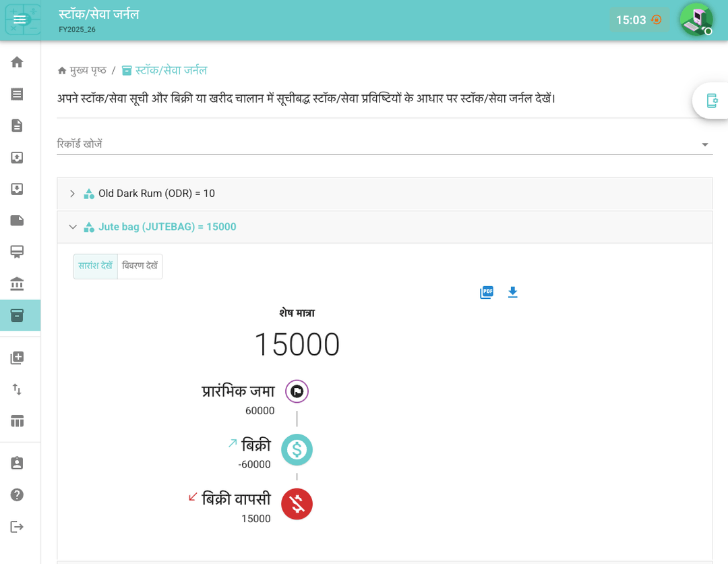Open the help icon in sidebar
The width and height of the screenshot is (728, 564).
17,495
